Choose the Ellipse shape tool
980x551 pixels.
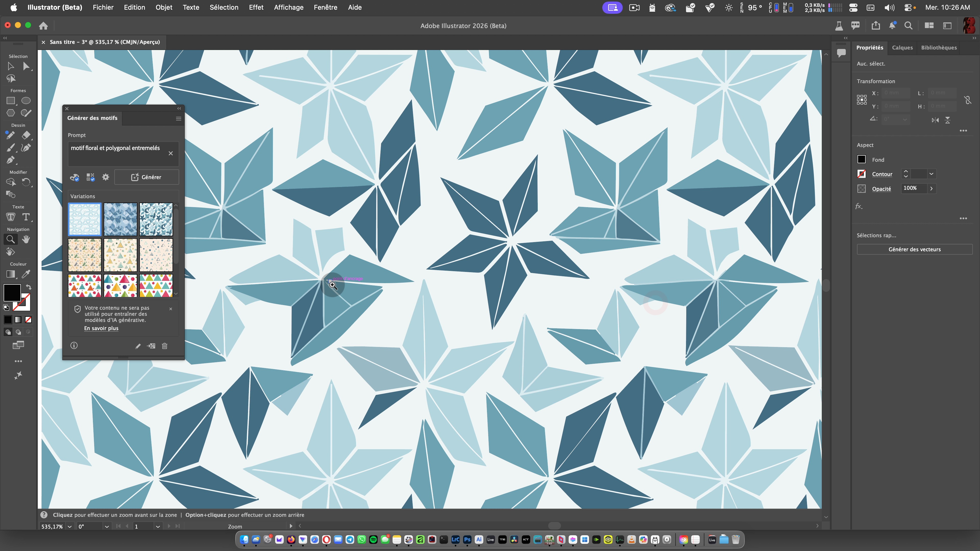pyautogui.click(x=26, y=101)
